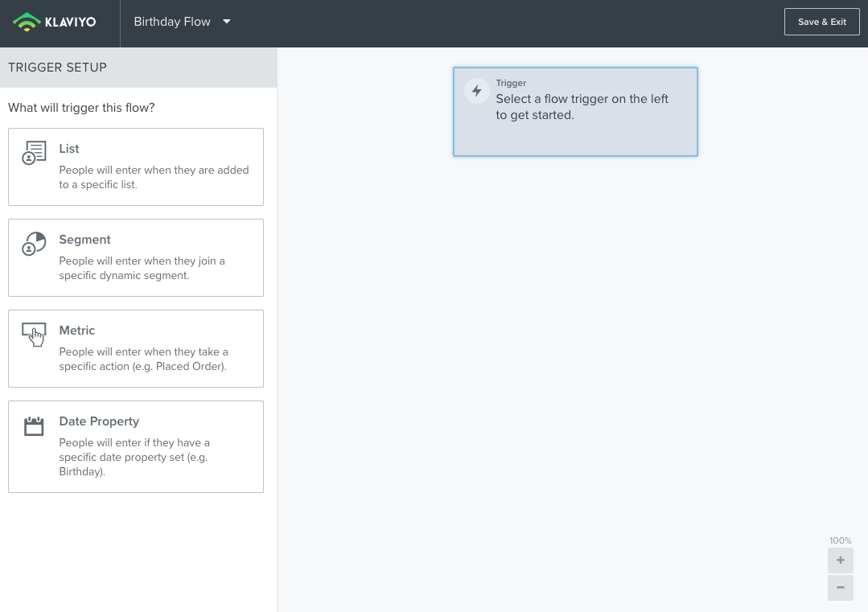Viewport: 868px width, 612px height.
Task: Click the 100% zoom level label
Action: click(x=841, y=540)
